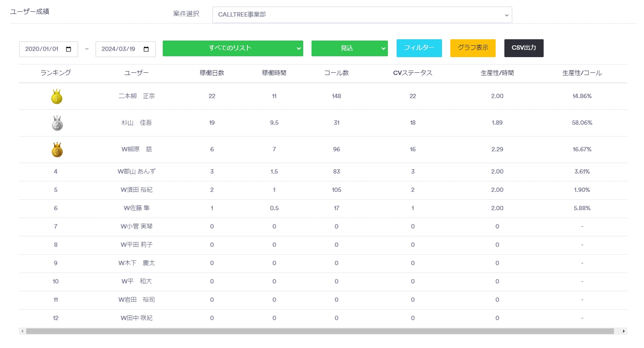This screenshot has width=644, height=348.
Task: Click the フィルター button
Action: (x=419, y=48)
